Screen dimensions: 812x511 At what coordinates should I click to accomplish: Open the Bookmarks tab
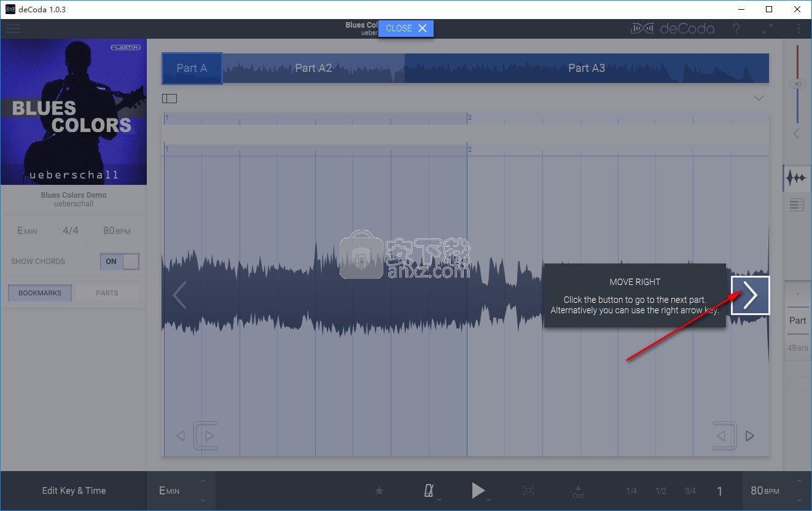pyautogui.click(x=40, y=293)
